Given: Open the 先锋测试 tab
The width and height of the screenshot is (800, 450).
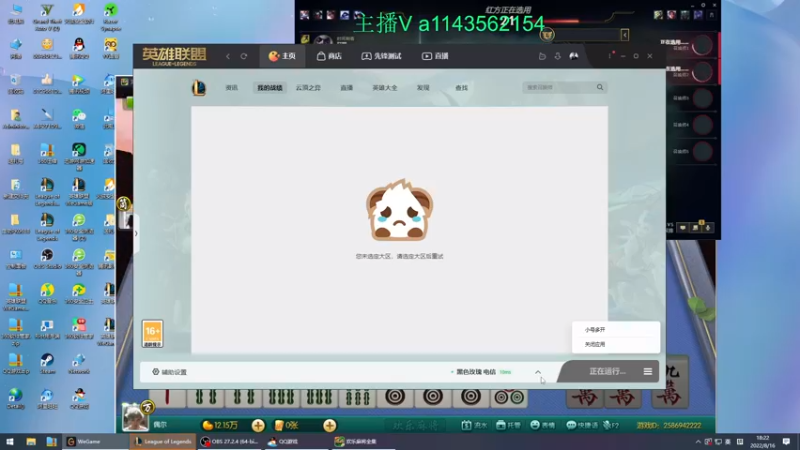Looking at the screenshot, I should click(382, 56).
